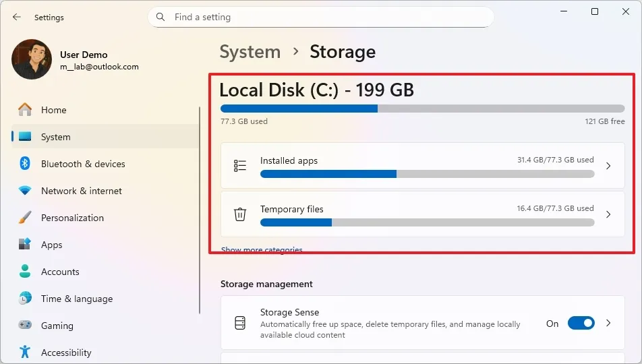This screenshot has height=364, width=642.
Task: Open Accounts settings page
Action: point(105,272)
